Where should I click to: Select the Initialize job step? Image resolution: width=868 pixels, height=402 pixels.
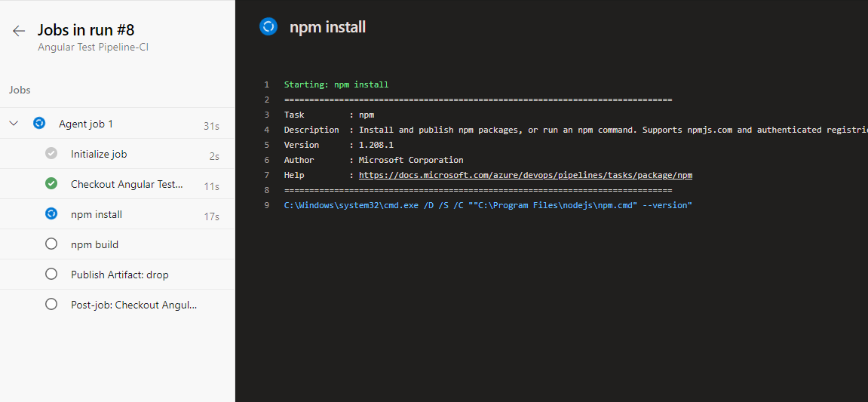click(99, 154)
